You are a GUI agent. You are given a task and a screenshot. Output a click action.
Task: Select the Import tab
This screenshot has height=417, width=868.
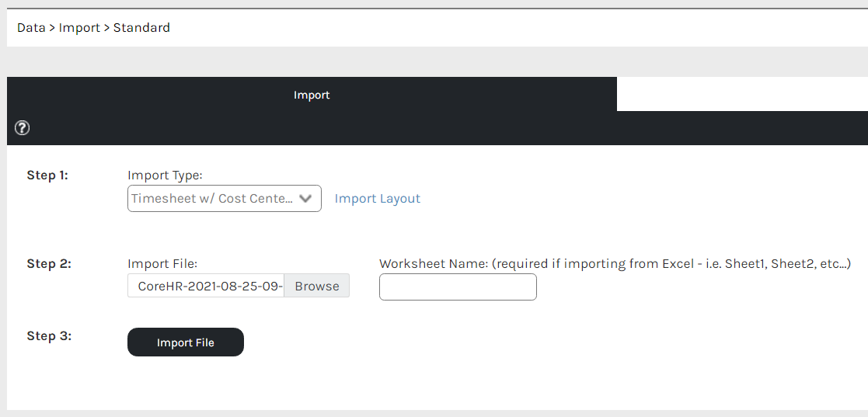[x=312, y=95]
